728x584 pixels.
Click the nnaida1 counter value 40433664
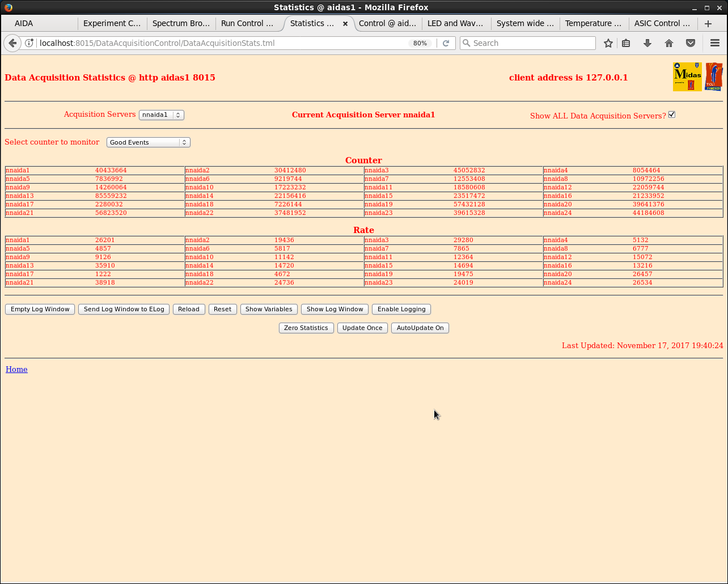point(111,170)
